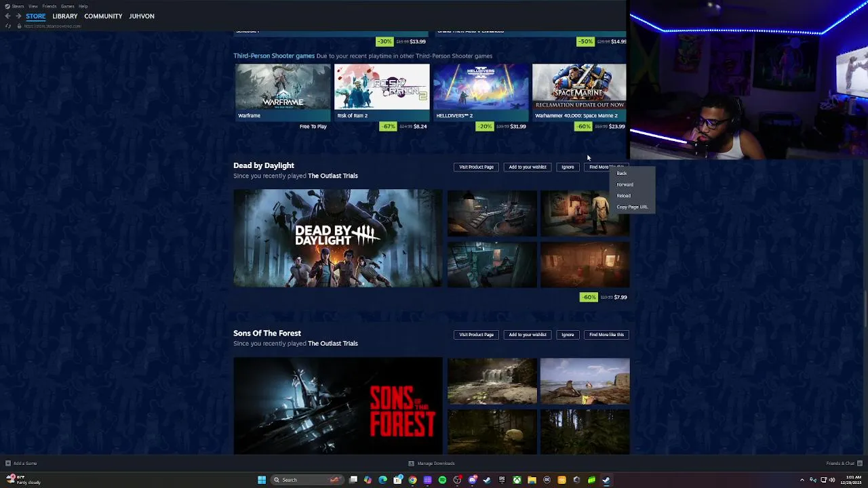Choose Copy Page URL in the context menu
This screenshot has width=868, height=488.
point(632,207)
